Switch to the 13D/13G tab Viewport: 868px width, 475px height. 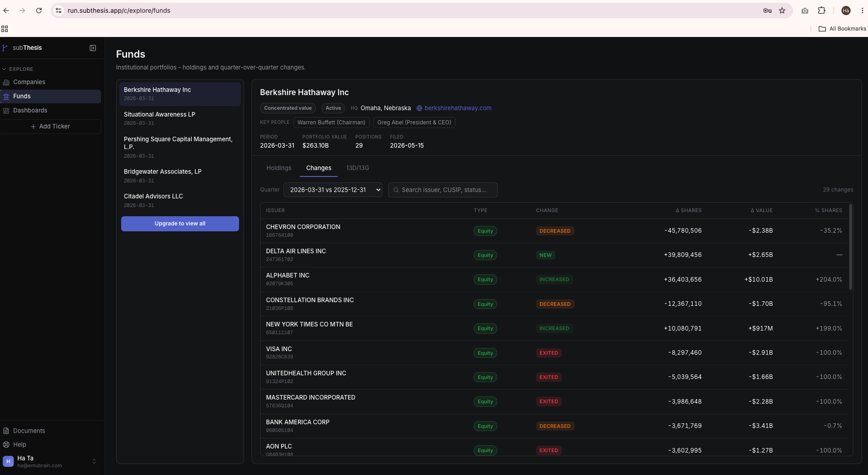pos(357,168)
